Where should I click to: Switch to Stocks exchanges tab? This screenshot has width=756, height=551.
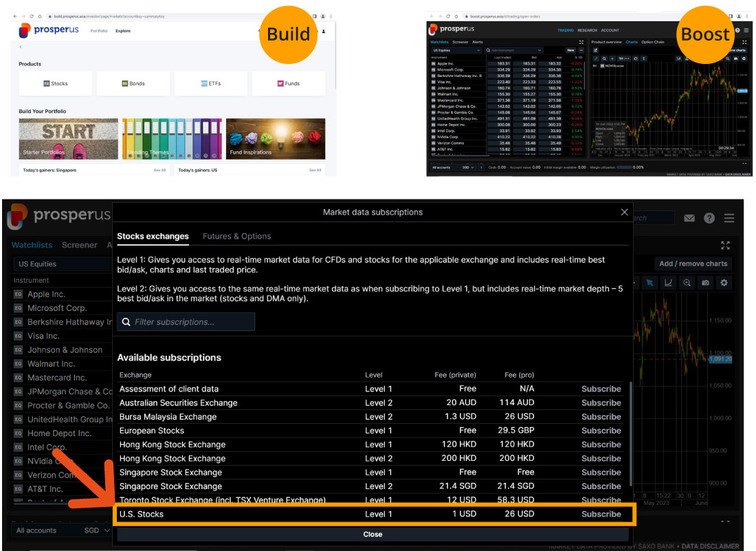pyautogui.click(x=153, y=237)
